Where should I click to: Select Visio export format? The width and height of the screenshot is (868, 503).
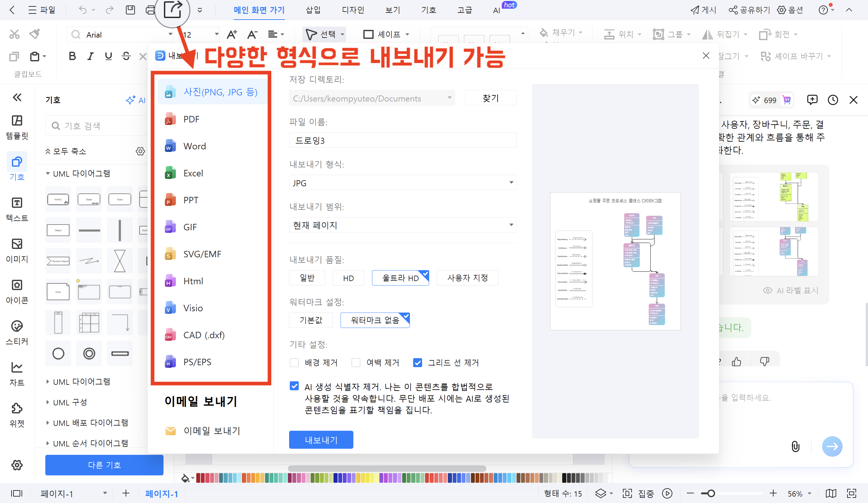pyautogui.click(x=193, y=308)
